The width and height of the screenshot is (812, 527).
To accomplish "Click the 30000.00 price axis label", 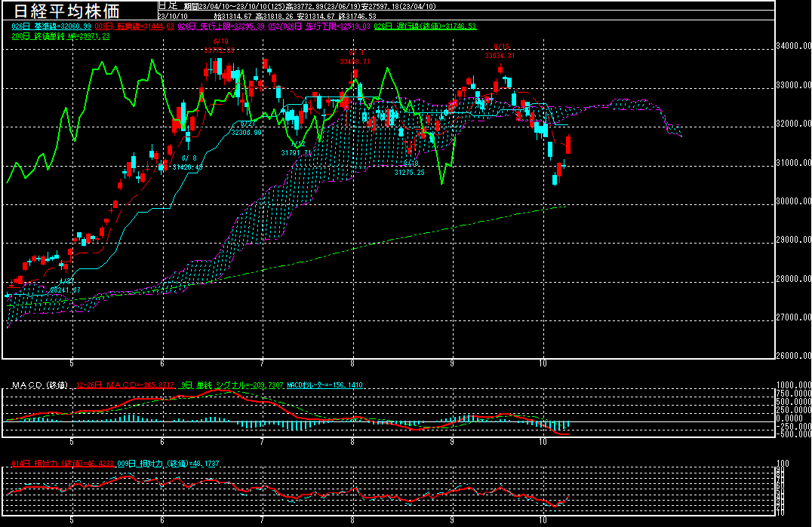I will (x=793, y=201).
